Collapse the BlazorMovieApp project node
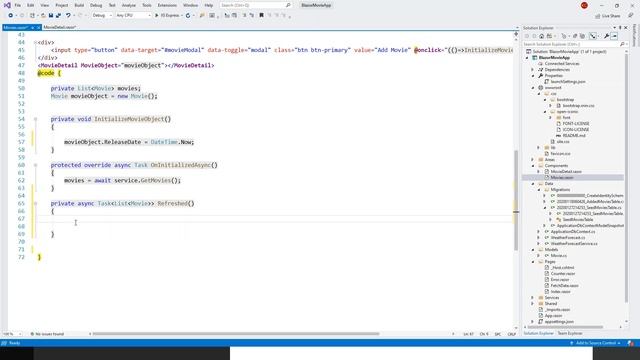 pos(527,58)
